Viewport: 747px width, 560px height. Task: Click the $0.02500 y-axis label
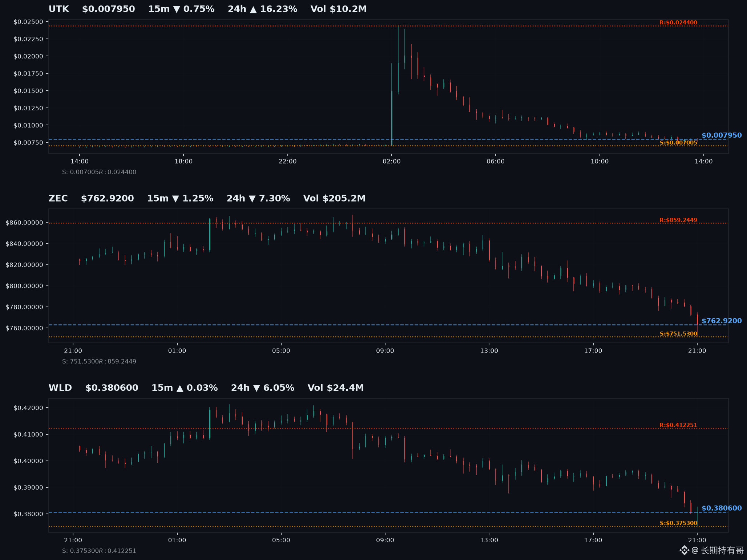click(28, 22)
